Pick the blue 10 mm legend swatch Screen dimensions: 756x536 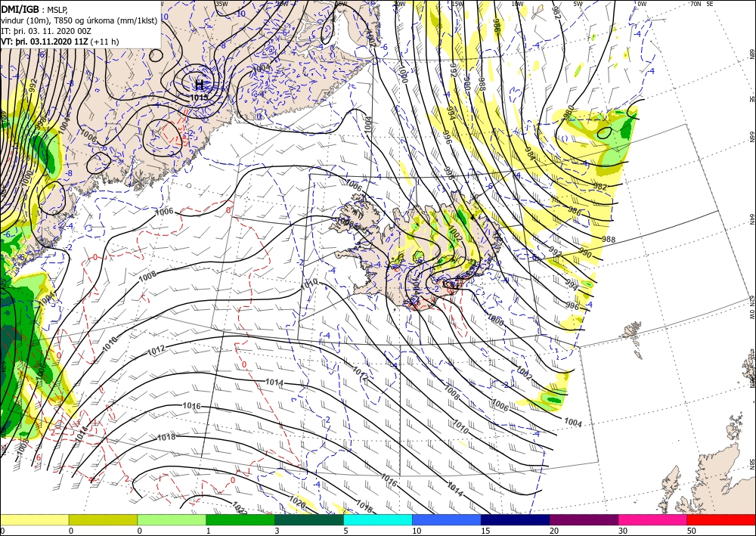tap(447, 519)
